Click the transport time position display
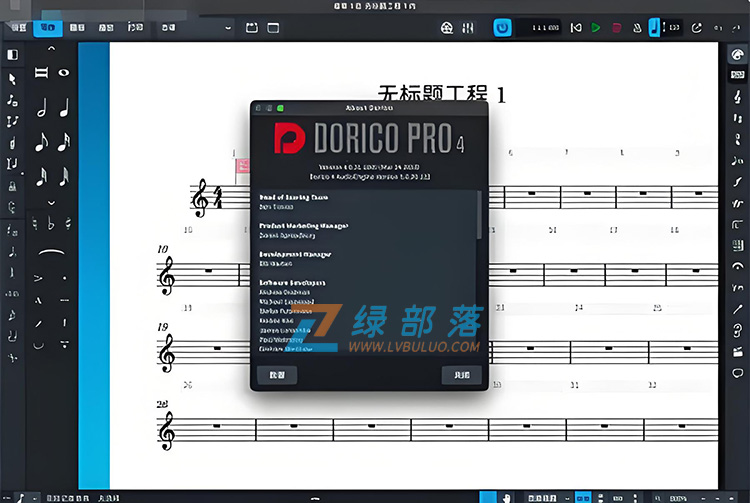Screen dimensions: 750x503 tap(539, 28)
